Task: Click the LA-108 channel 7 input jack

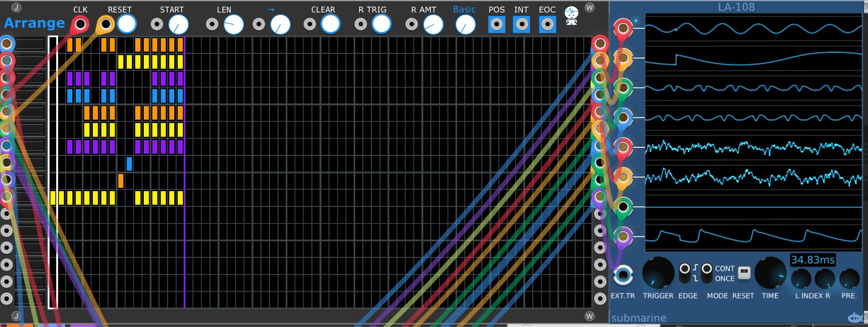Action: point(623,206)
